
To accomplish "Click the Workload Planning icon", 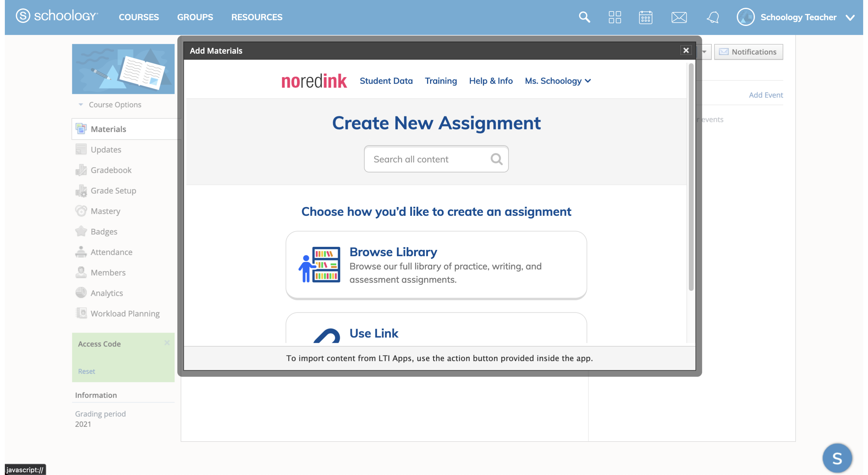I will coord(81,313).
